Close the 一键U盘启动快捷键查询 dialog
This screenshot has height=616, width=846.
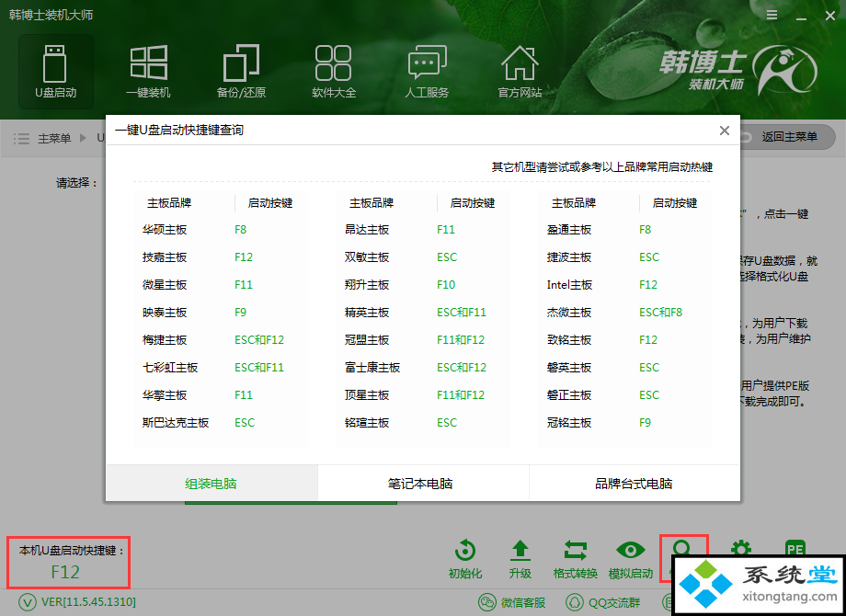click(x=725, y=131)
